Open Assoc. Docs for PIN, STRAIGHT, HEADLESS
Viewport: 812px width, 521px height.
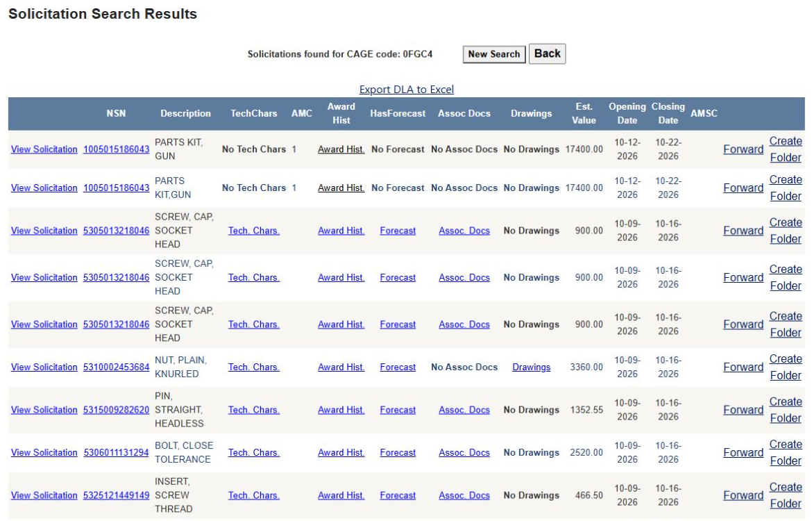pyautogui.click(x=464, y=410)
